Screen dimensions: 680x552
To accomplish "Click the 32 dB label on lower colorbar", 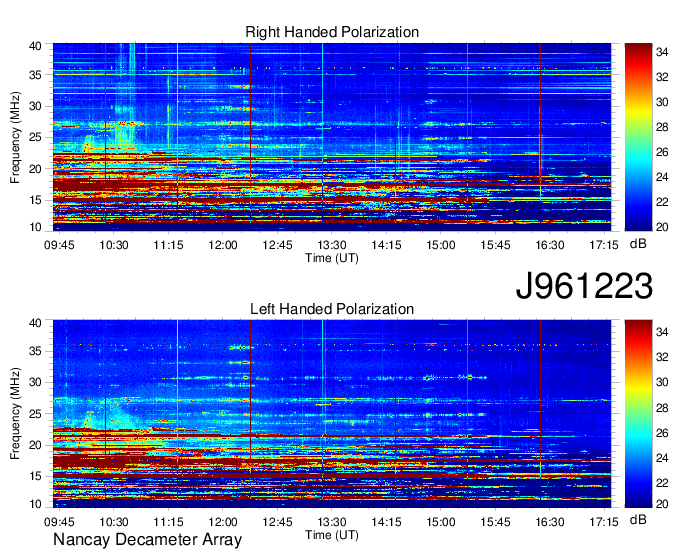I will 662,357.
